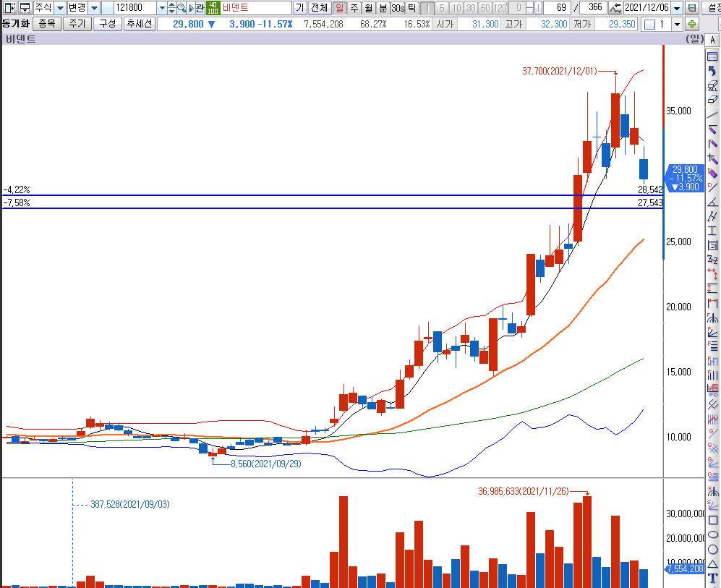Click the 기 button in the toolbar
The image size is (721, 588).
[300, 7]
